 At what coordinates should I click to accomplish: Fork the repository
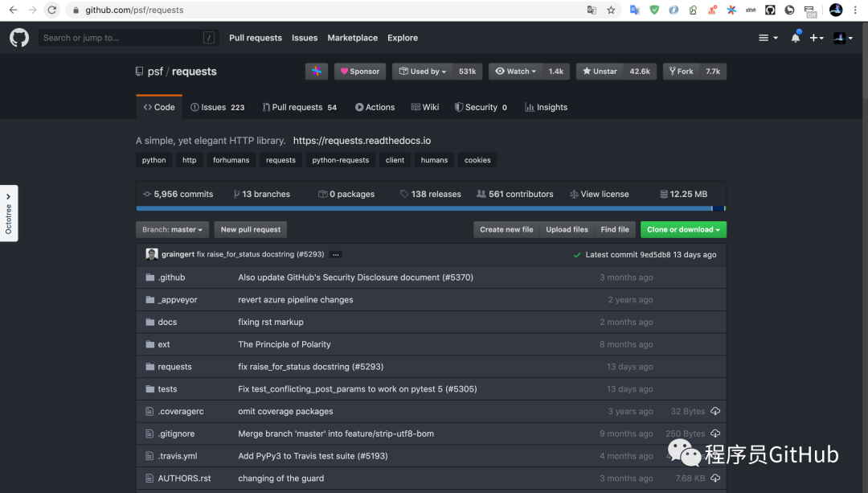tap(681, 72)
